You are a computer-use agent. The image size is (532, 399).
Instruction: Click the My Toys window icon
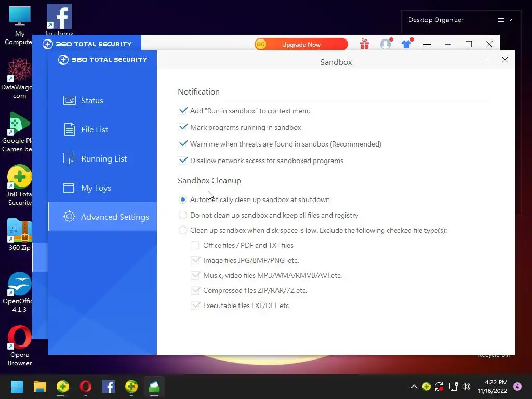click(69, 187)
